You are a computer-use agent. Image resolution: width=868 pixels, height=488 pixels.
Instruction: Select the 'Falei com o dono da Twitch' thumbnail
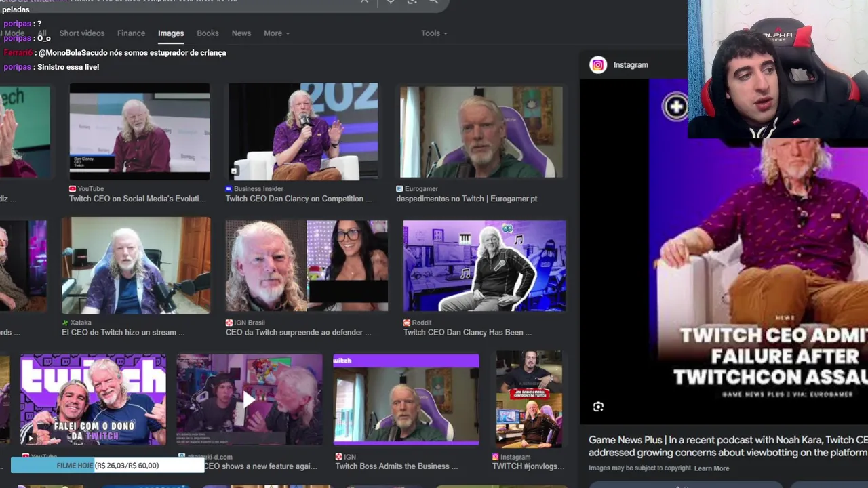click(93, 400)
